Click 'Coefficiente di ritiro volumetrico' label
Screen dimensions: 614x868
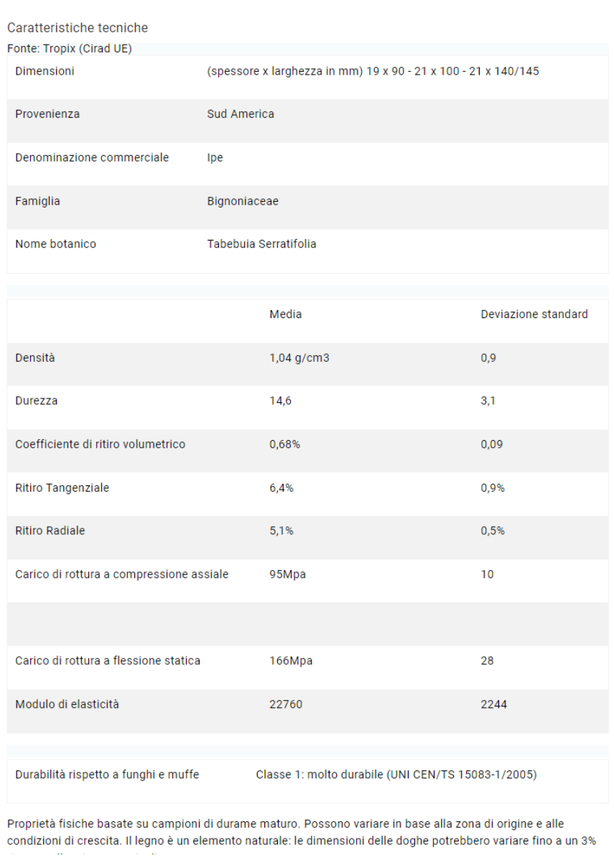click(x=100, y=444)
